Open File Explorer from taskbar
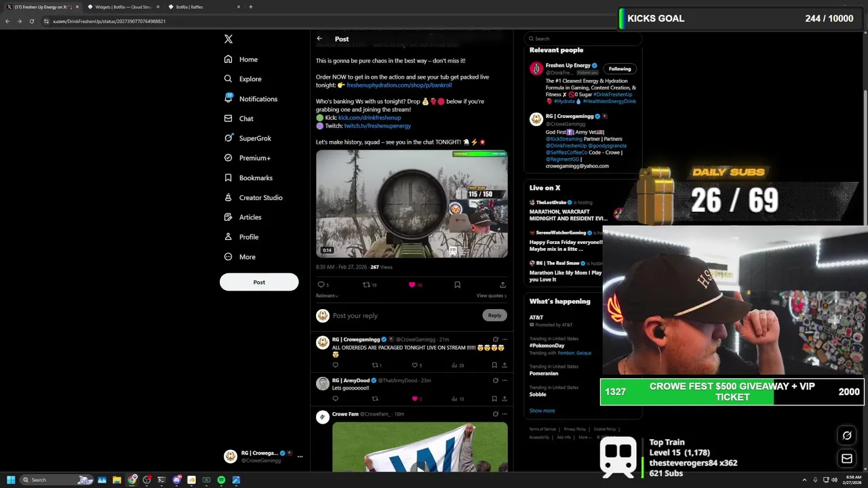The width and height of the screenshot is (868, 488). pos(117,480)
